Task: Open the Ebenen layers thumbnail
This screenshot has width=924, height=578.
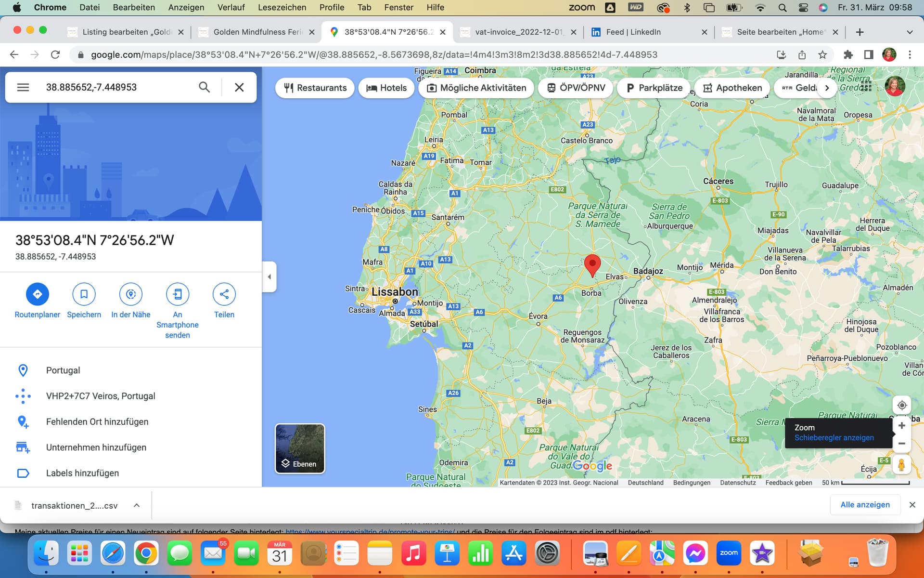Action: click(300, 448)
